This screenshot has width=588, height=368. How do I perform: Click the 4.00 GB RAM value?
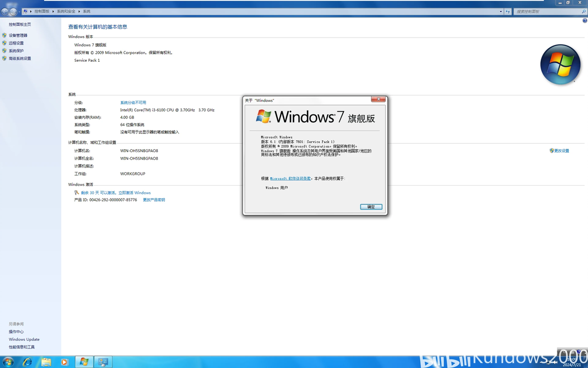(127, 118)
